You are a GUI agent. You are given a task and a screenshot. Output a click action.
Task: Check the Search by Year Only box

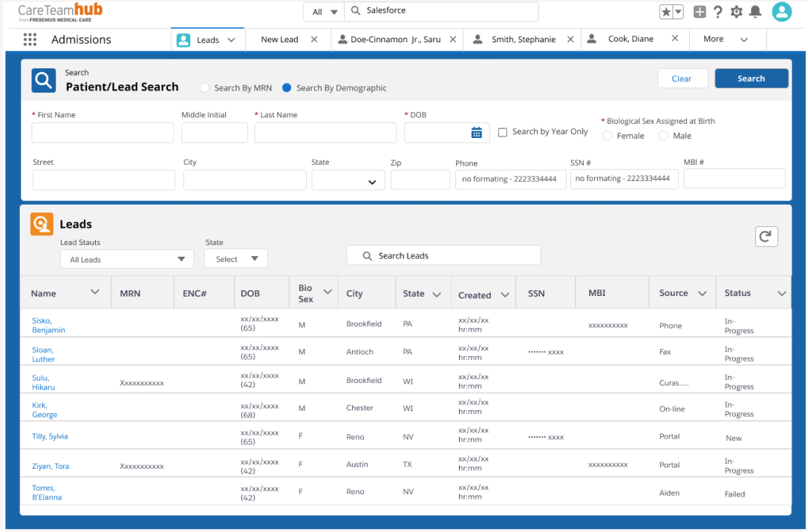(503, 132)
